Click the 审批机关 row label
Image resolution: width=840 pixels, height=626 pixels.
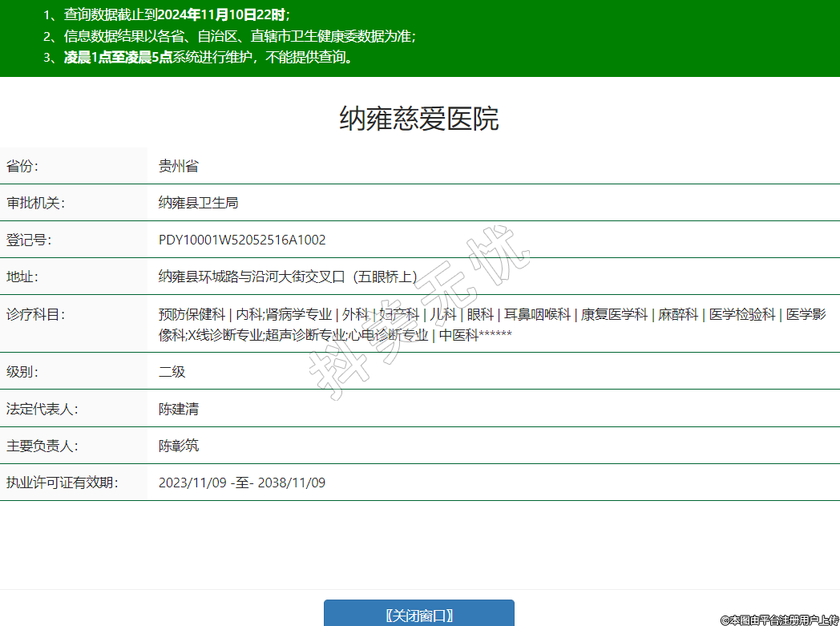[35, 203]
